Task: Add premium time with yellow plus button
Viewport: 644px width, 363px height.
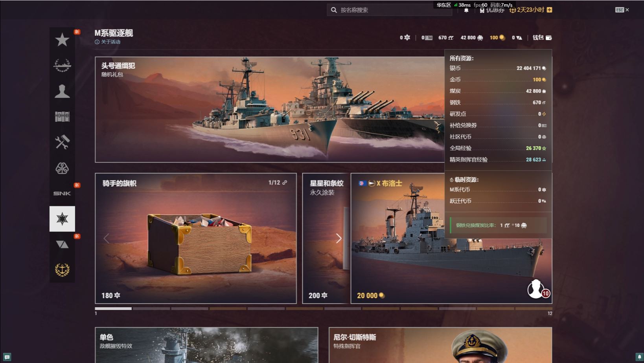Action: [x=550, y=10]
